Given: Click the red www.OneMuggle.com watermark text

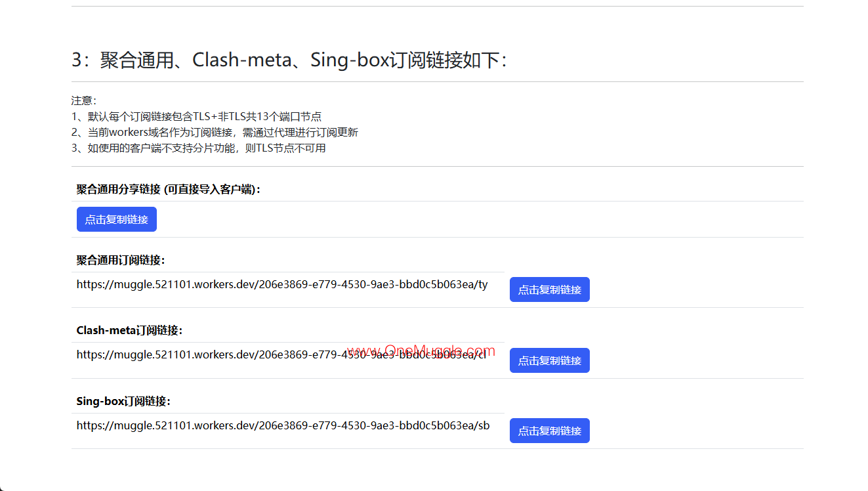Looking at the screenshot, I should [x=421, y=351].
